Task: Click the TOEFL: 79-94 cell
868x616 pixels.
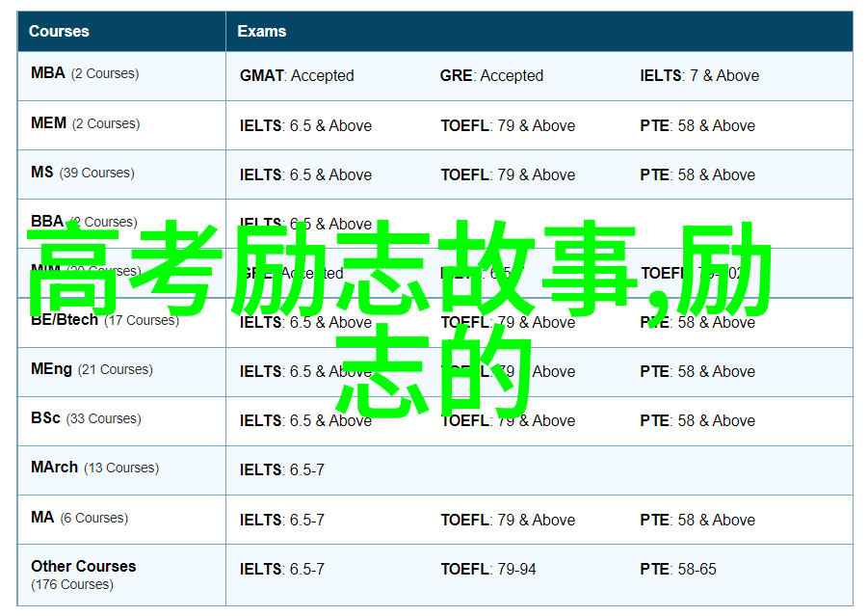Action: pyautogui.click(x=488, y=569)
